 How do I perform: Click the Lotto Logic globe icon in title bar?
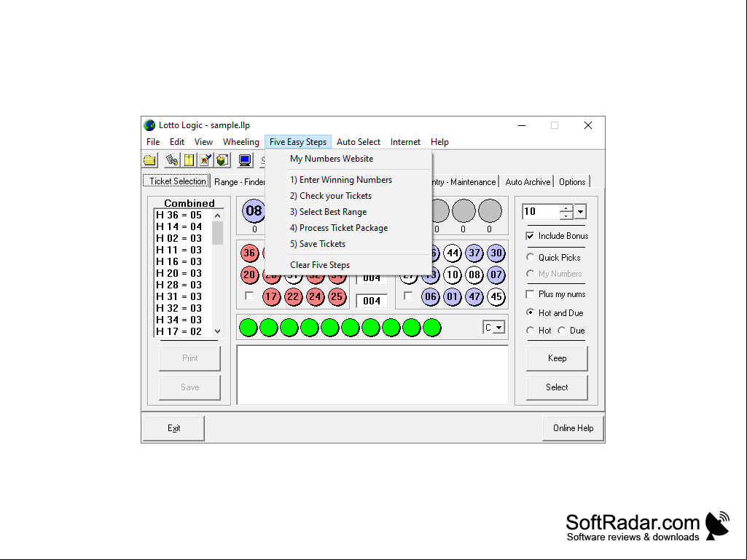[x=149, y=125]
